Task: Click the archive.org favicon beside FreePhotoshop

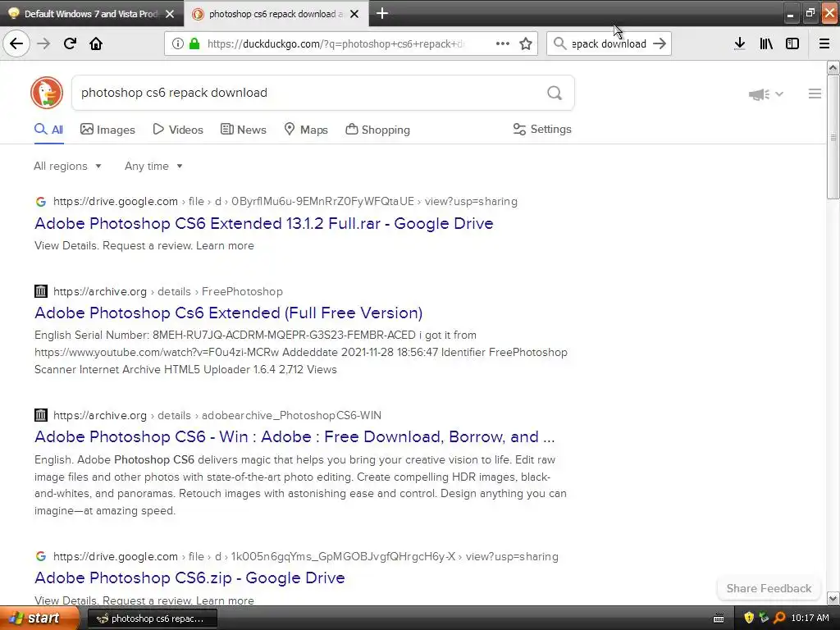Action: (41, 291)
